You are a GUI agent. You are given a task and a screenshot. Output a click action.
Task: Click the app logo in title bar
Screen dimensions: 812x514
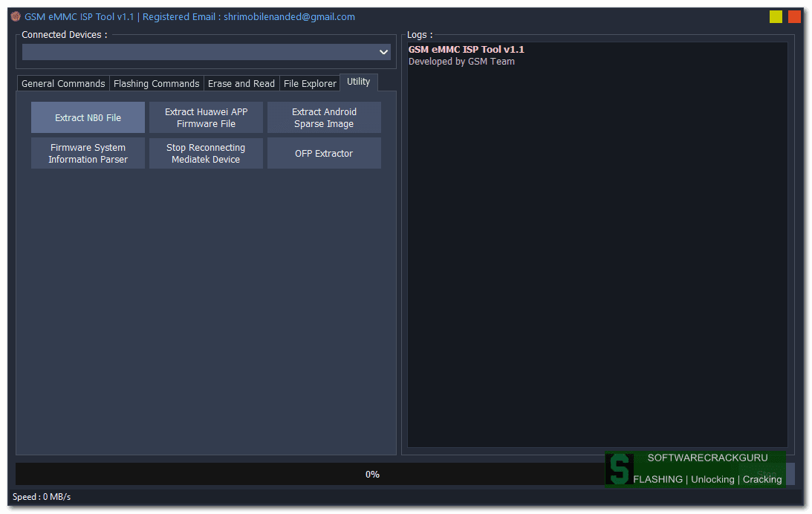coord(16,16)
